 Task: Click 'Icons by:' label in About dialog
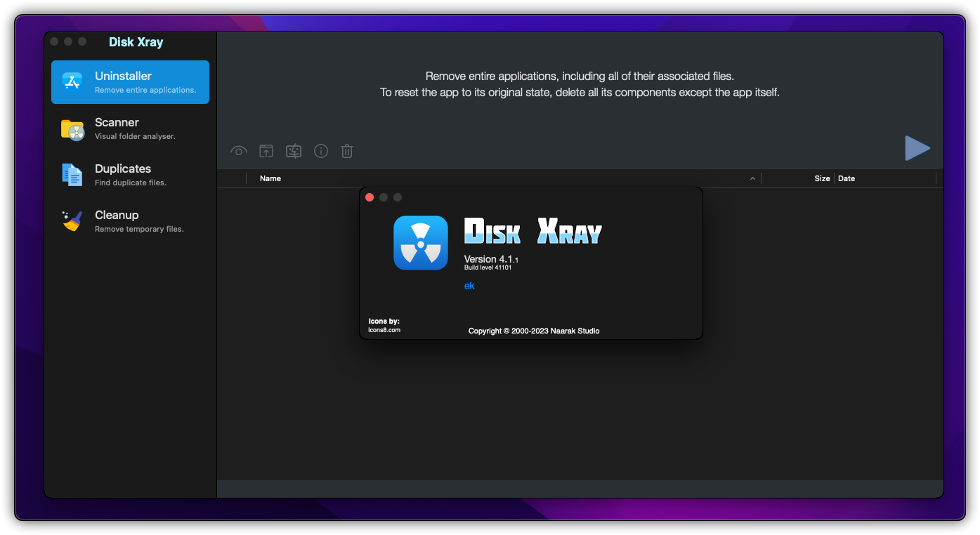coord(384,321)
